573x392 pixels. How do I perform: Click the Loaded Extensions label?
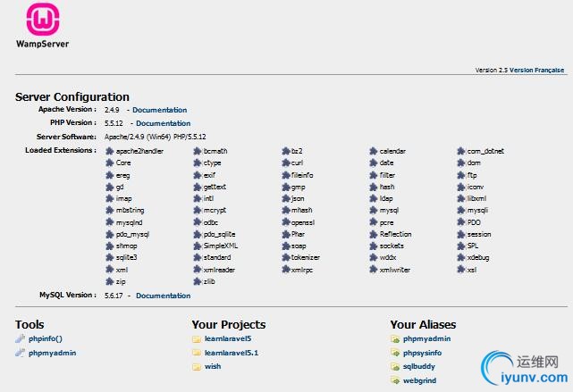[x=61, y=150]
